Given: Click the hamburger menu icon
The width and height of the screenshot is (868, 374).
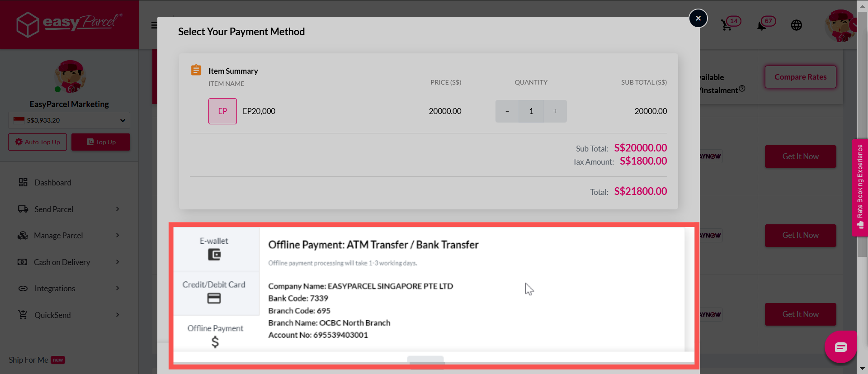Looking at the screenshot, I should click(154, 25).
